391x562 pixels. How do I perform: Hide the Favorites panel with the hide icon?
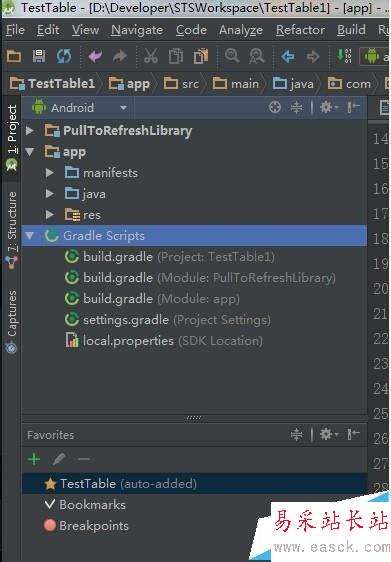pos(353,434)
